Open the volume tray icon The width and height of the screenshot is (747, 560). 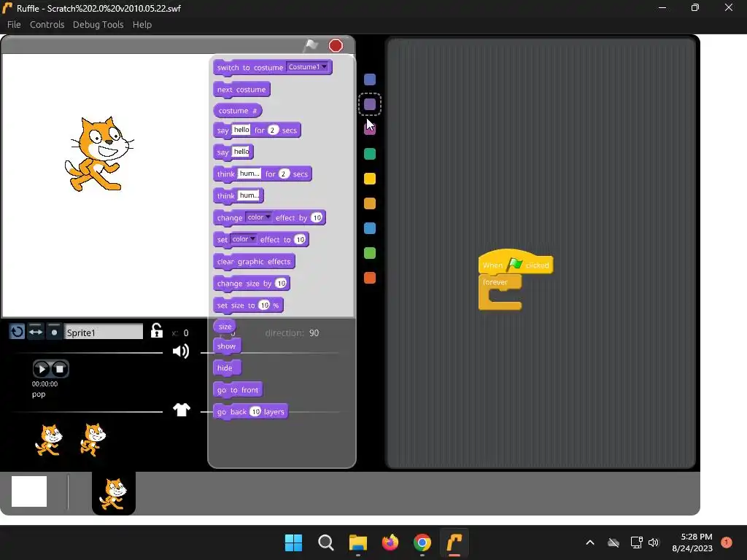654,542
